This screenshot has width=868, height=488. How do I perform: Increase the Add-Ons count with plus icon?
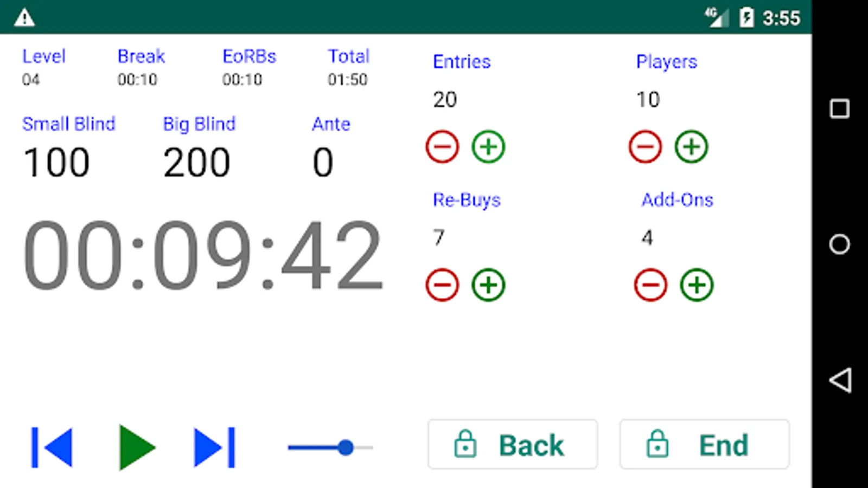coord(697,285)
